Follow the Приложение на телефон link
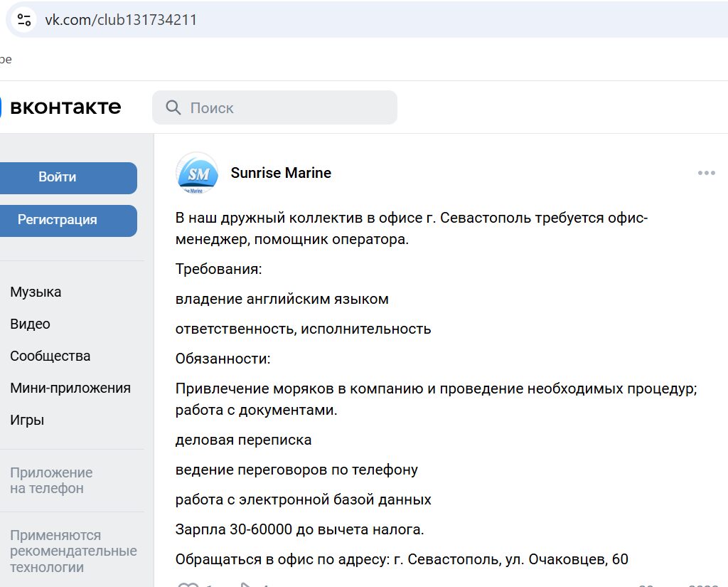728x587 pixels. (x=51, y=480)
